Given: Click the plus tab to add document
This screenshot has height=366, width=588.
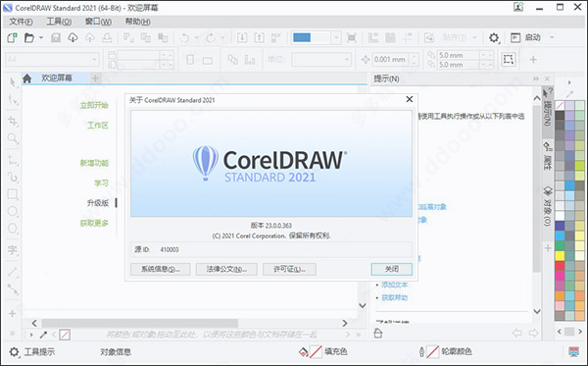Looking at the screenshot, I should pyautogui.click(x=95, y=78).
